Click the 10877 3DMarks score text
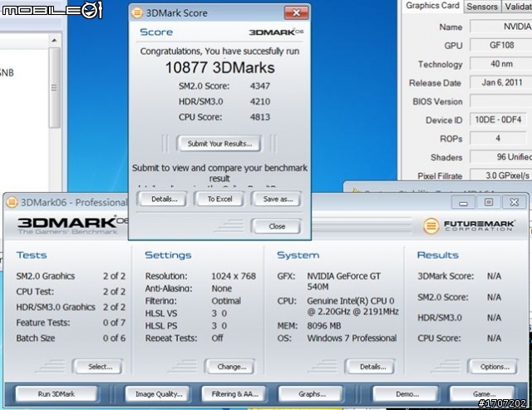Viewport: 532px width, 410px height. (219, 67)
